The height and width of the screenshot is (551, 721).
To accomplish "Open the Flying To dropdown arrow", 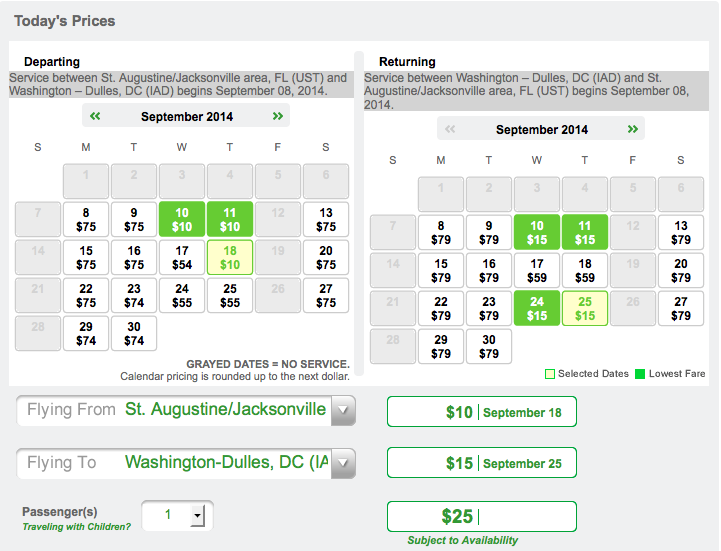I will pos(343,463).
